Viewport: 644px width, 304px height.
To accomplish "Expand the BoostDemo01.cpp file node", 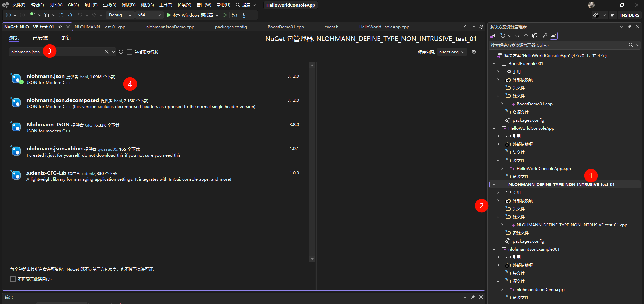I will point(502,104).
